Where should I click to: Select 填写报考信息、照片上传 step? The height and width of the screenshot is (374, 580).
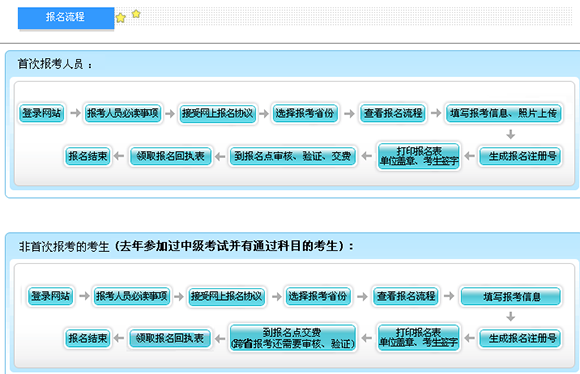coord(504,113)
